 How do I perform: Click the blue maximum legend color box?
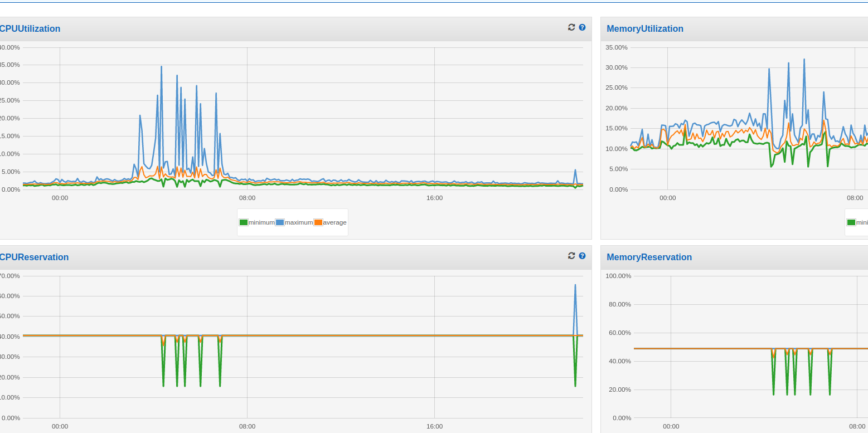280,222
